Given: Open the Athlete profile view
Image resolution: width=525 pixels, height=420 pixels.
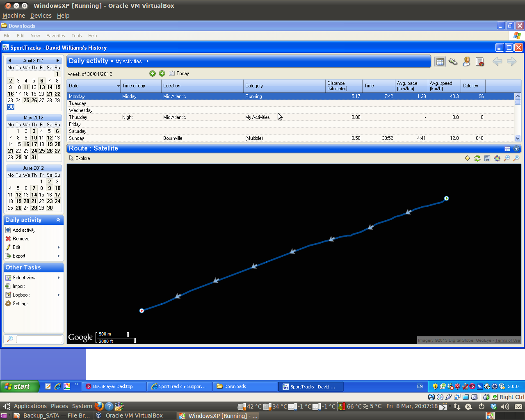Looking at the screenshot, I should tap(466, 62).
